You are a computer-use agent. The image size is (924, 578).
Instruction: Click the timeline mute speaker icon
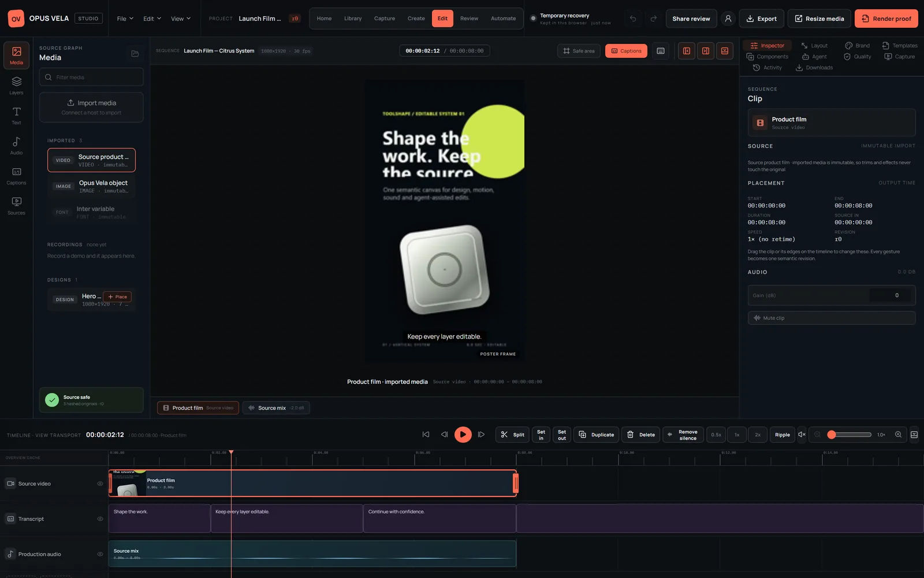point(802,435)
